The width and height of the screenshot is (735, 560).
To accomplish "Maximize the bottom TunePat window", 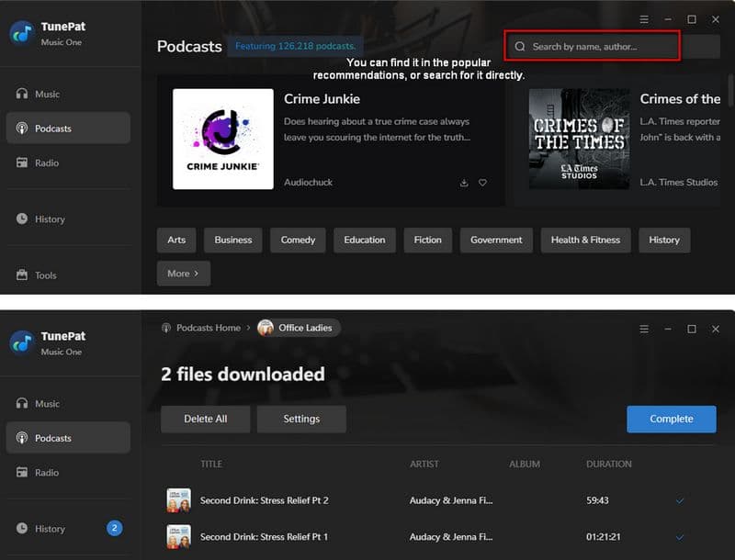I will (692, 330).
